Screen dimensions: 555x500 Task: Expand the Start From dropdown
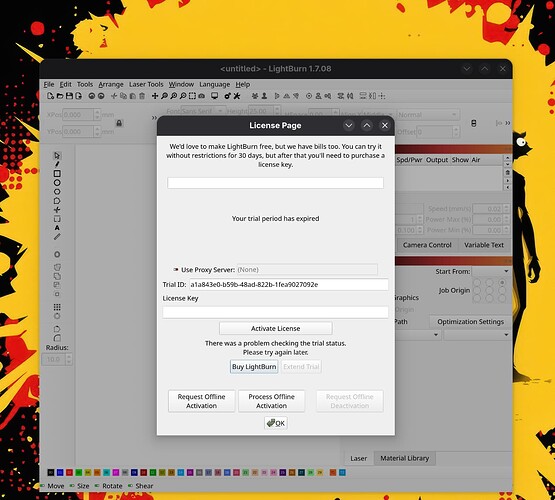coord(491,271)
